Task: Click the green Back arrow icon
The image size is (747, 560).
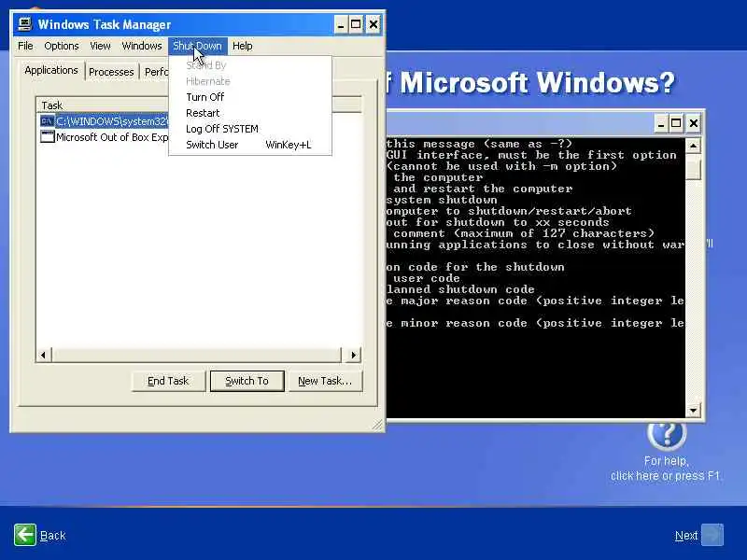Action: [25, 535]
